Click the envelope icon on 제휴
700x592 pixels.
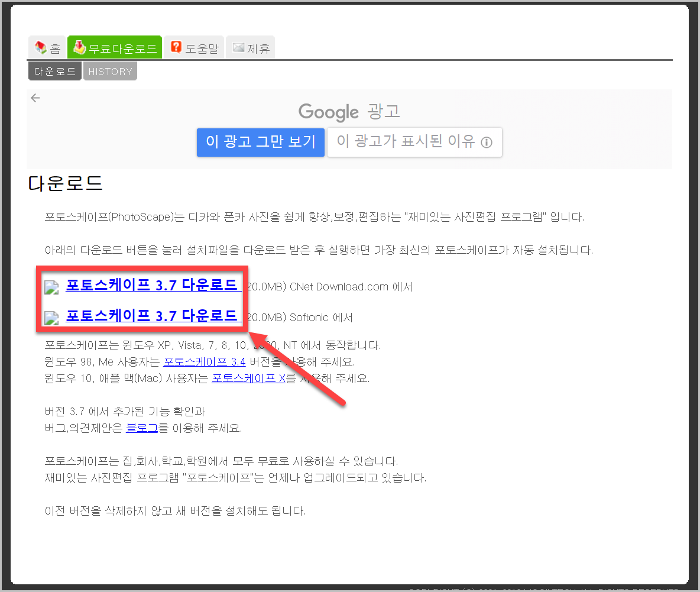239,47
